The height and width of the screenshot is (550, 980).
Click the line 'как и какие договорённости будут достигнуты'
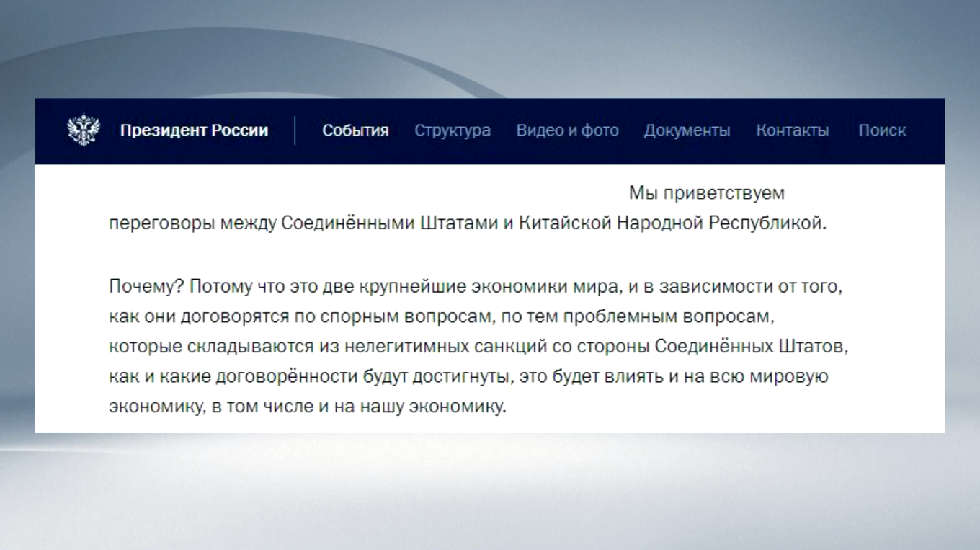click(468, 376)
